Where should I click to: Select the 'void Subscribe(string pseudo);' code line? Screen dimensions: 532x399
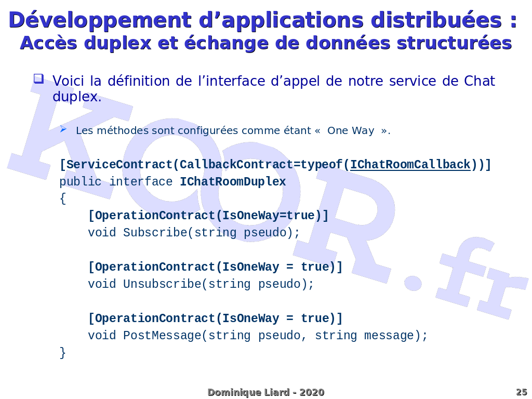(194, 233)
